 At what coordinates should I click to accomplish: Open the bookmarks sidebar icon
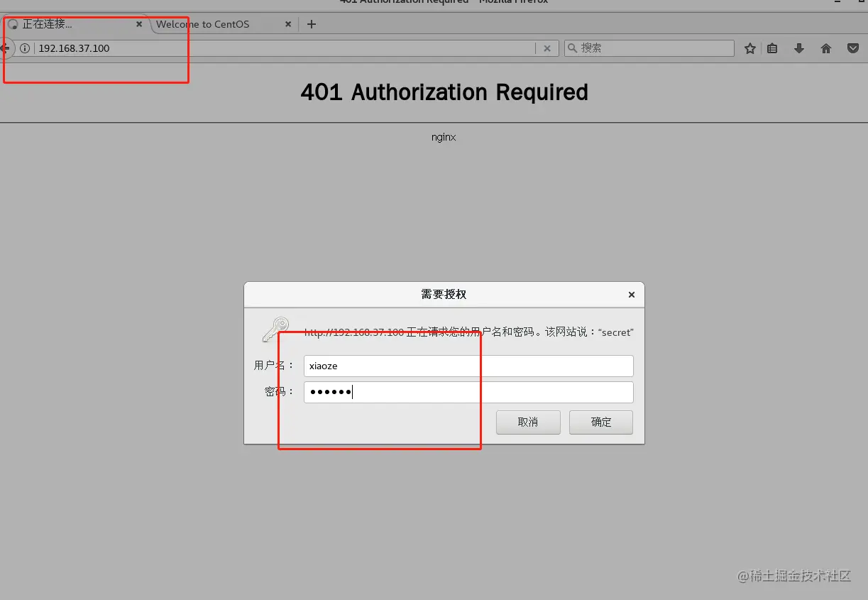pyautogui.click(x=772, y=48)
